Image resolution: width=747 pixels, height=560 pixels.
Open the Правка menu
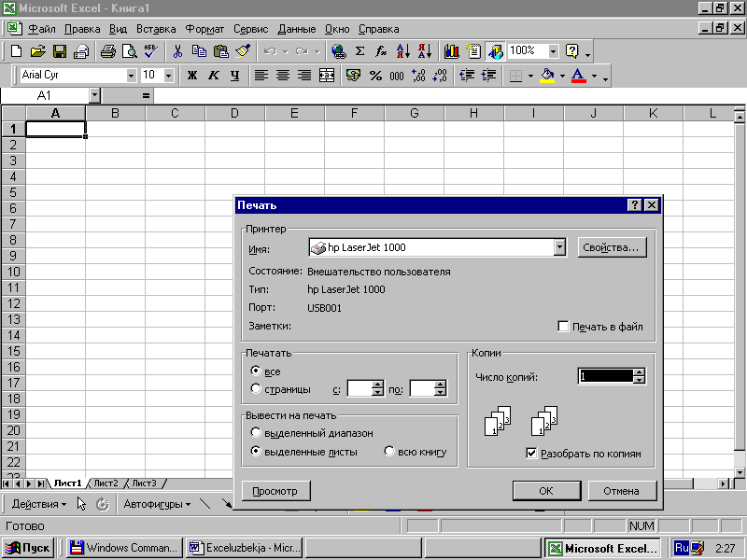[x=82, y=29]
